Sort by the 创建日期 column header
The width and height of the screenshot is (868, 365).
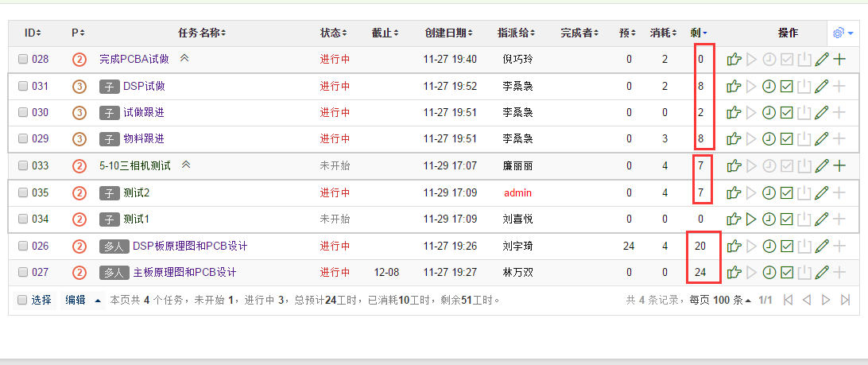tap(450, 33)
